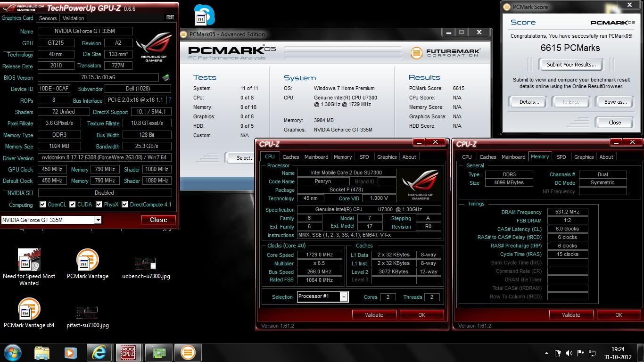Open Action Center flag tray icon
Viewport: 644px width, 362px height.
(581, 353)
